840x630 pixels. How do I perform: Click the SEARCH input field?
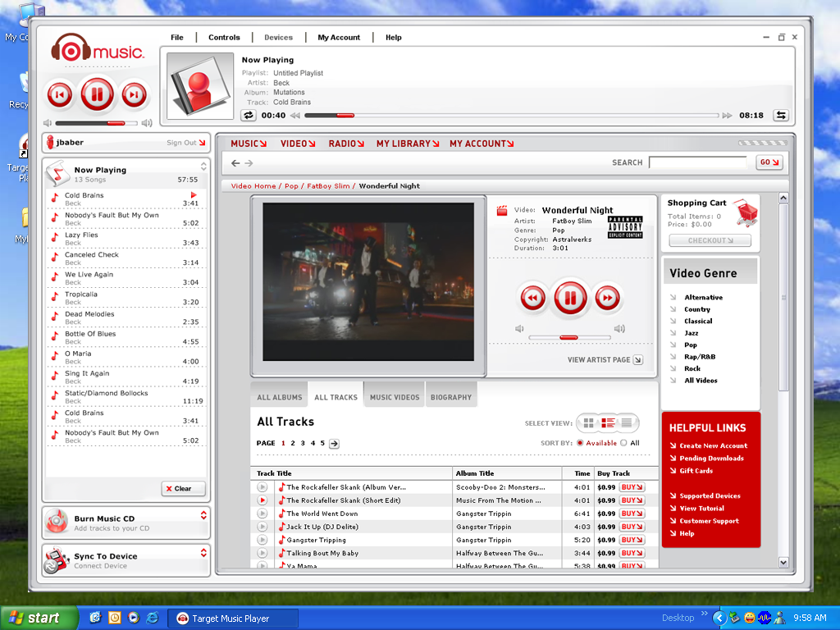(697, 162)
